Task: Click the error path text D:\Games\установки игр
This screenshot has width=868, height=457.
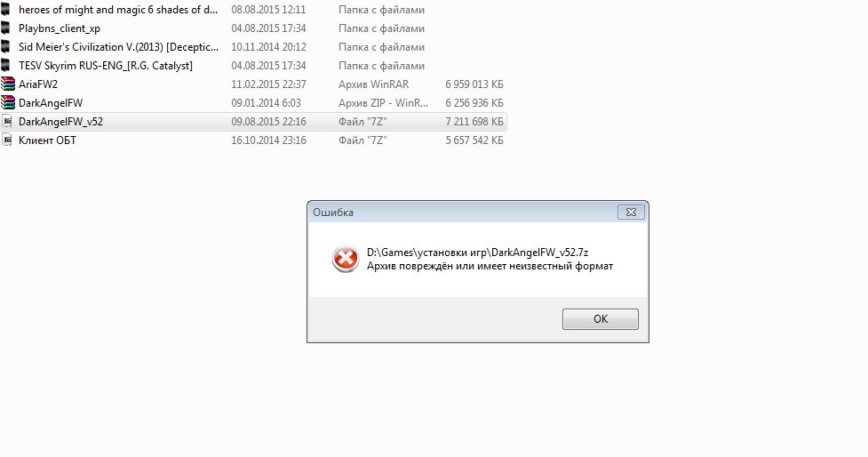Action: [x=428, y=253]
